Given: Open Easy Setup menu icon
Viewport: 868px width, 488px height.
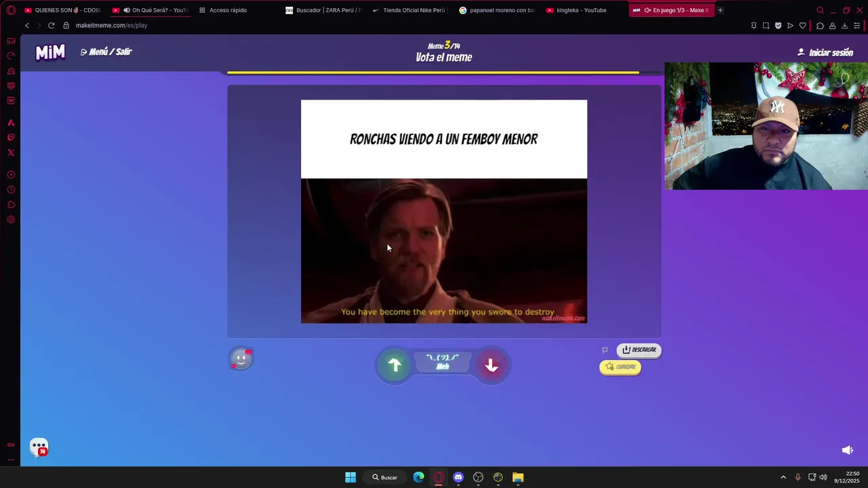Looking at the screenshot, I should click(857, 26).
